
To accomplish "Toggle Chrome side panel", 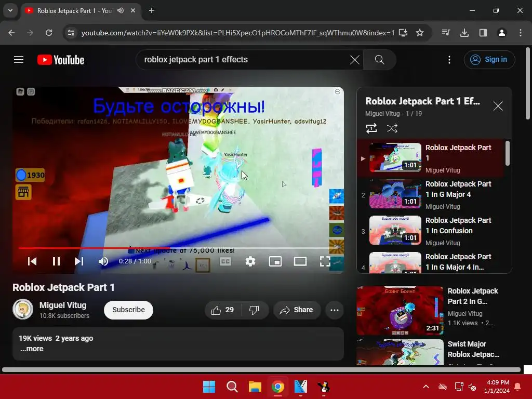I will (483, 33).
